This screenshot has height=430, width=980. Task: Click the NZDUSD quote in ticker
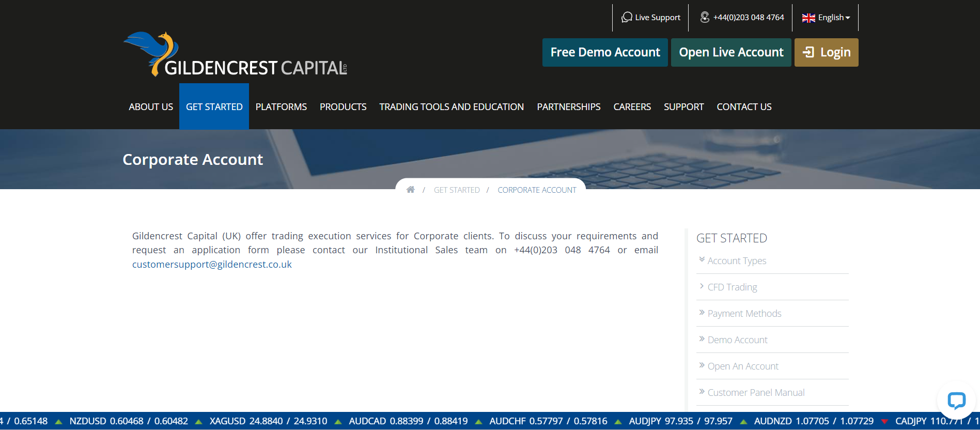[129, 421]
